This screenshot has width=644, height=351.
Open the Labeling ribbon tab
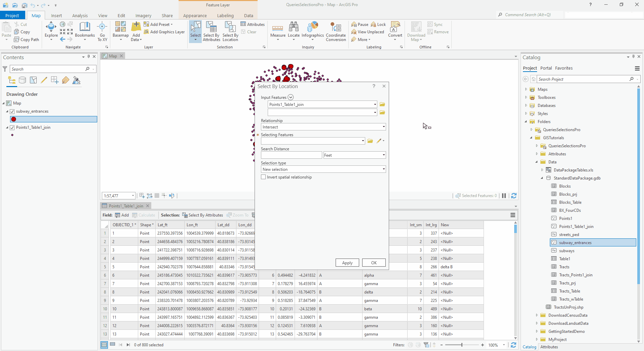tap(225, 15)
